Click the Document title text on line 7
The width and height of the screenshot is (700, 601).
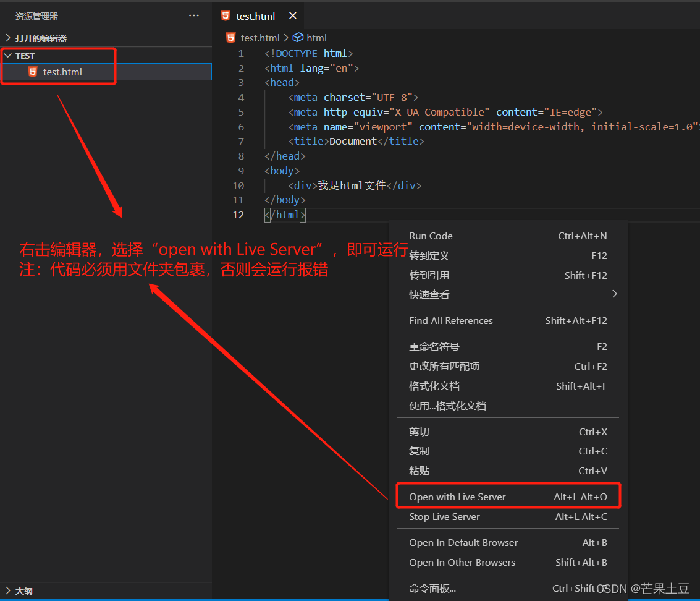point(353,141)
